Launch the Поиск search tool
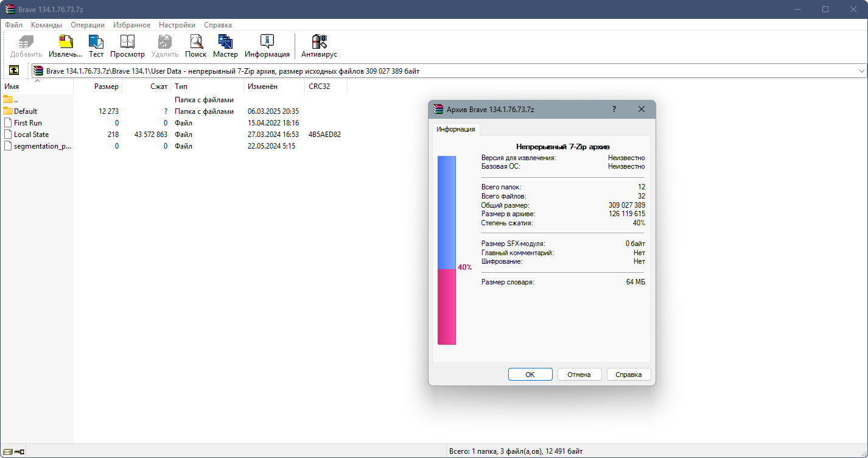Screen dimensions: 868x458 (195, 46)
